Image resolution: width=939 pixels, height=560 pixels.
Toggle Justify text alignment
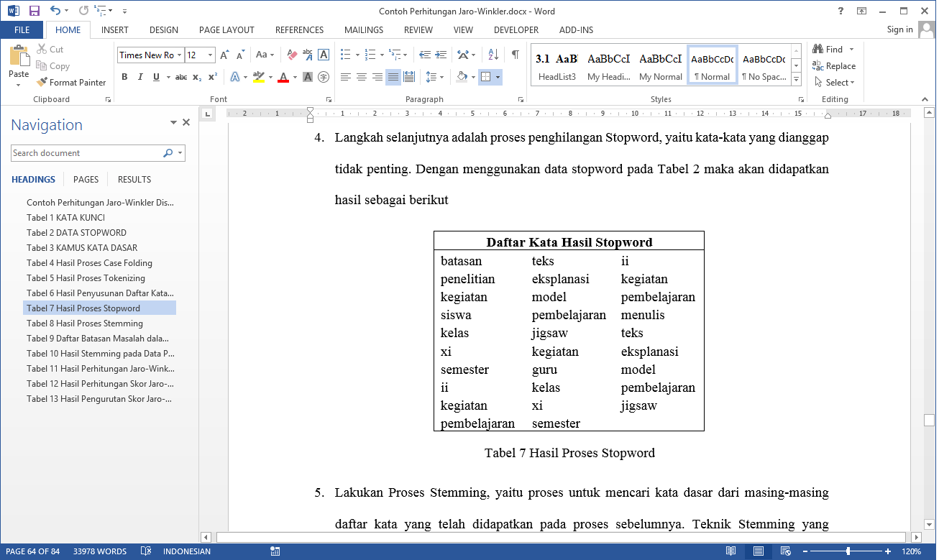(x=393, y=77)
